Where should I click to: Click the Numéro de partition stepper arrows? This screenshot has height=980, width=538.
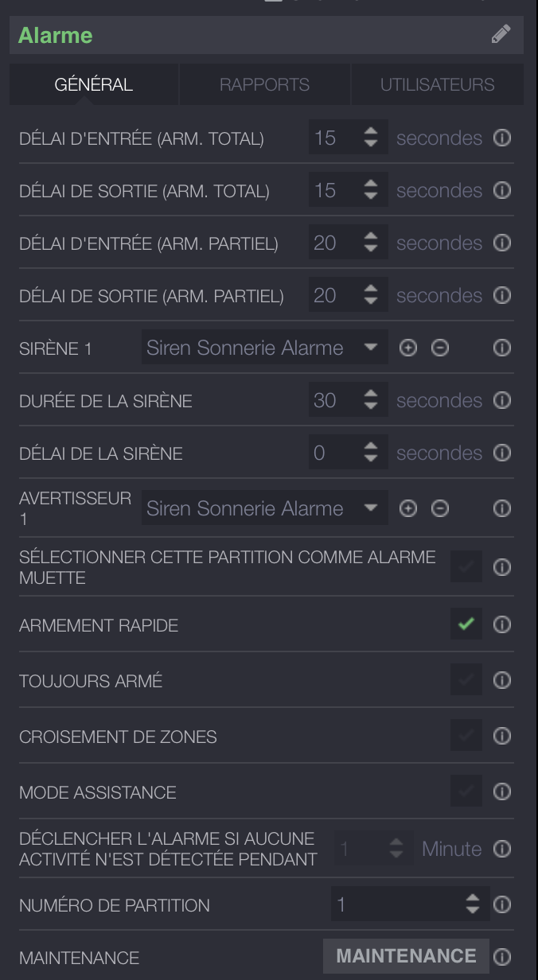[x=473, y=904]
